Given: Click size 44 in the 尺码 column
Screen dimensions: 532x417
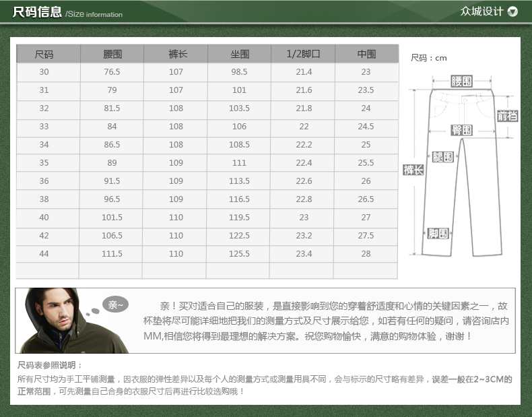Looking at the screenshot, I should (x=44, y=254).
